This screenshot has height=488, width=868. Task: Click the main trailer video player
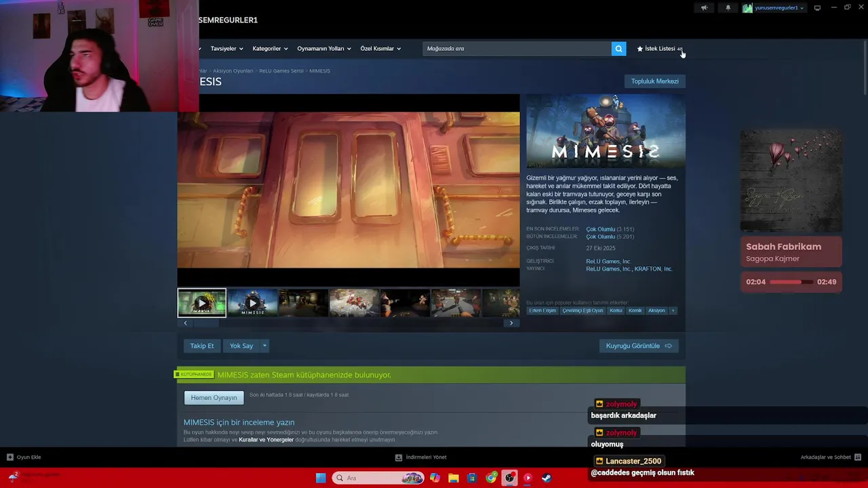point(349,190)
